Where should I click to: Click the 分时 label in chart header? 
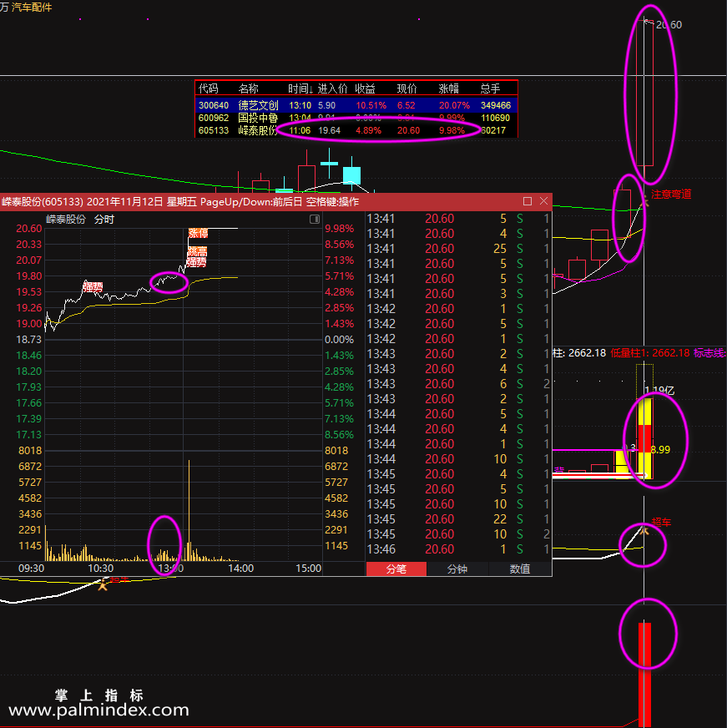tap(104, 219)
